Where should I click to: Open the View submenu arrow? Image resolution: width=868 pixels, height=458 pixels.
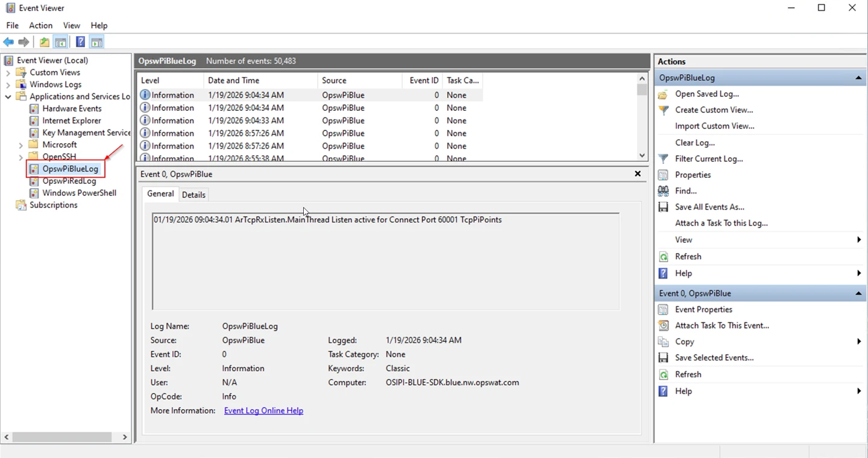(x=859, y=240)
